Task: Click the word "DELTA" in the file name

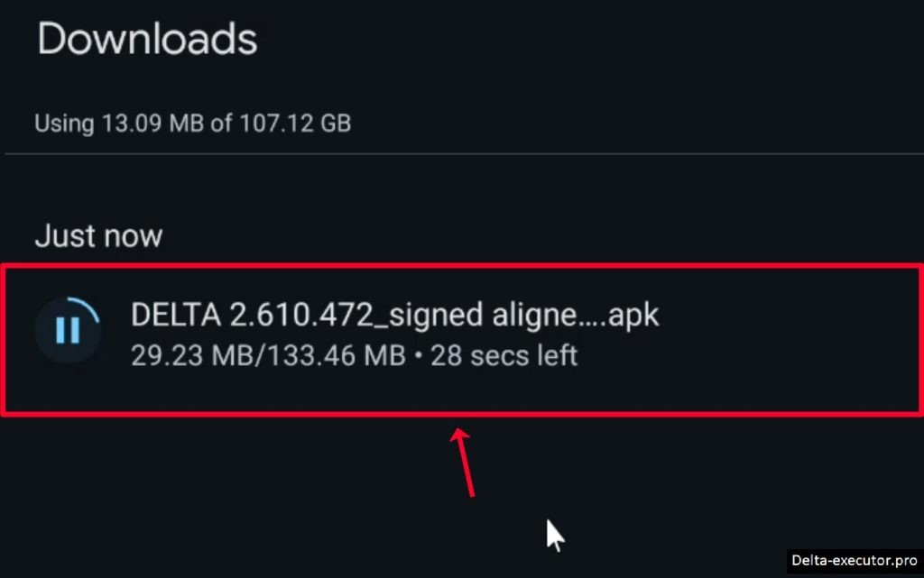Action: 175,316
